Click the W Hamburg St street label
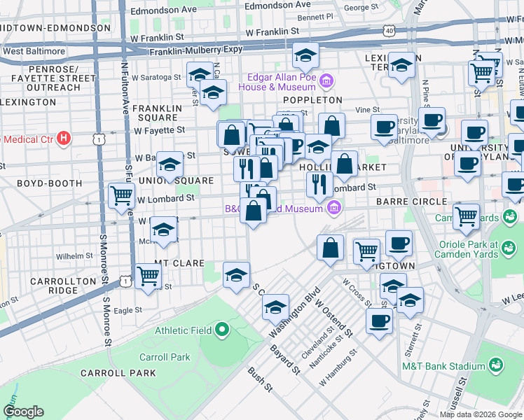 (338, 368)
